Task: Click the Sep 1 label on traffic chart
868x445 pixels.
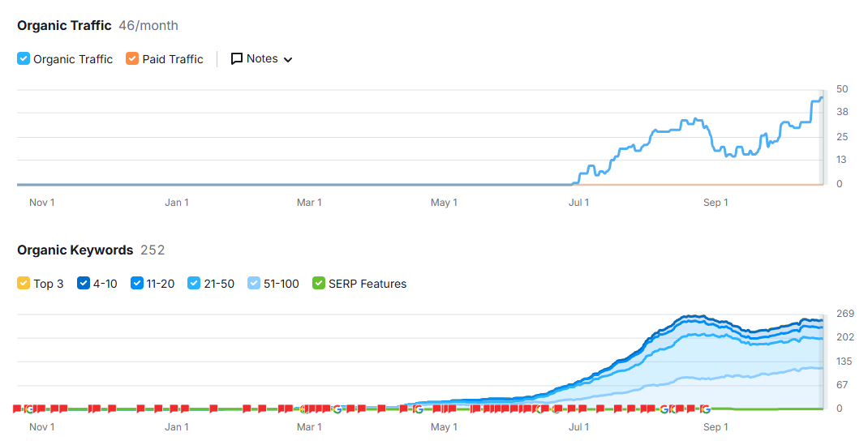Action: point(715,202)
